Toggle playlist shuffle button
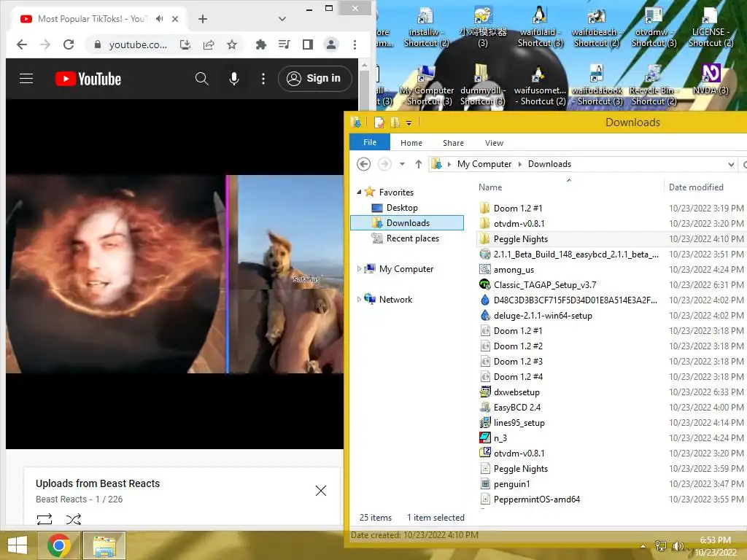Image resolution: width=747 pixels, height=560 pixels. coord(74,519)
